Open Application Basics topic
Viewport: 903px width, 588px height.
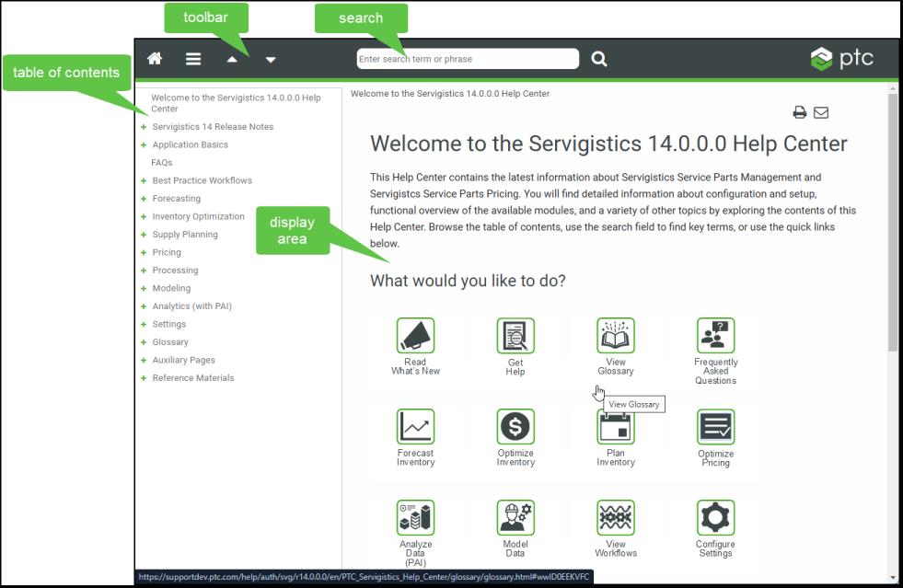(x=190, y=144)
